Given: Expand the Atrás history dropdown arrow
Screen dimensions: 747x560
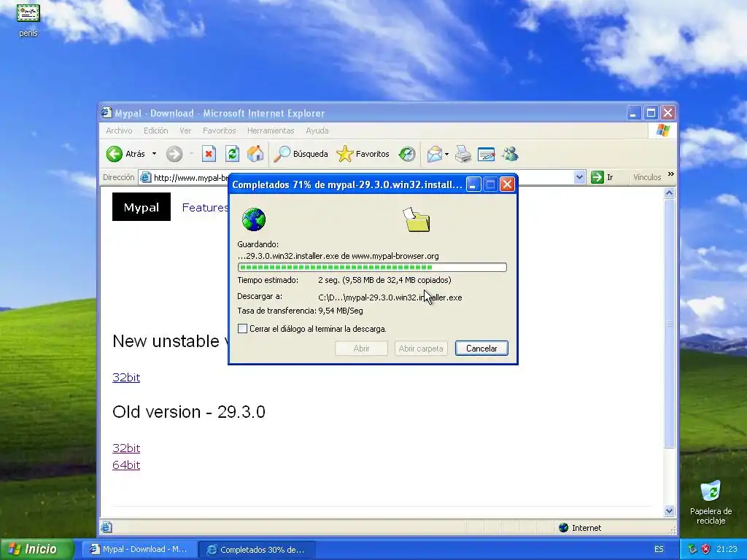Looking at the screenshot, I should [154, 154].
